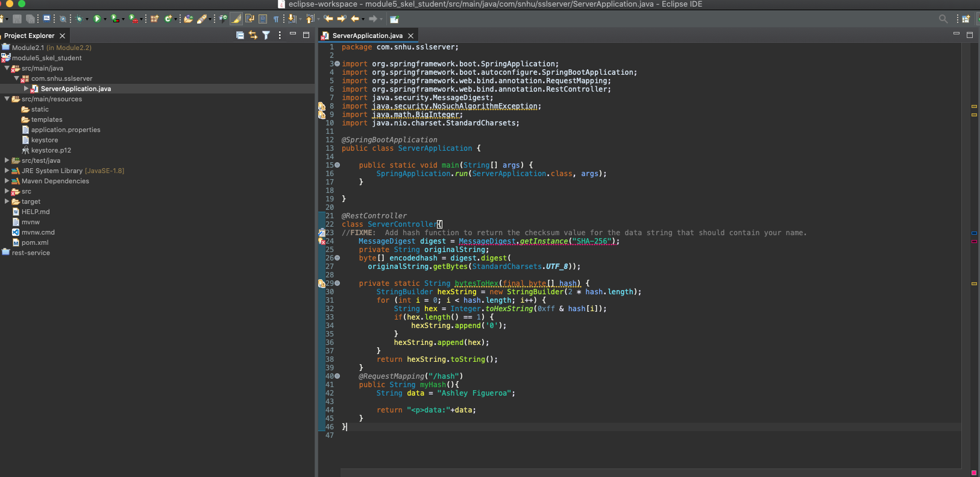The height and width of the screenshot is (477, 980).
Task: Click the Open Perspective icon
Action: pos(966,19)
